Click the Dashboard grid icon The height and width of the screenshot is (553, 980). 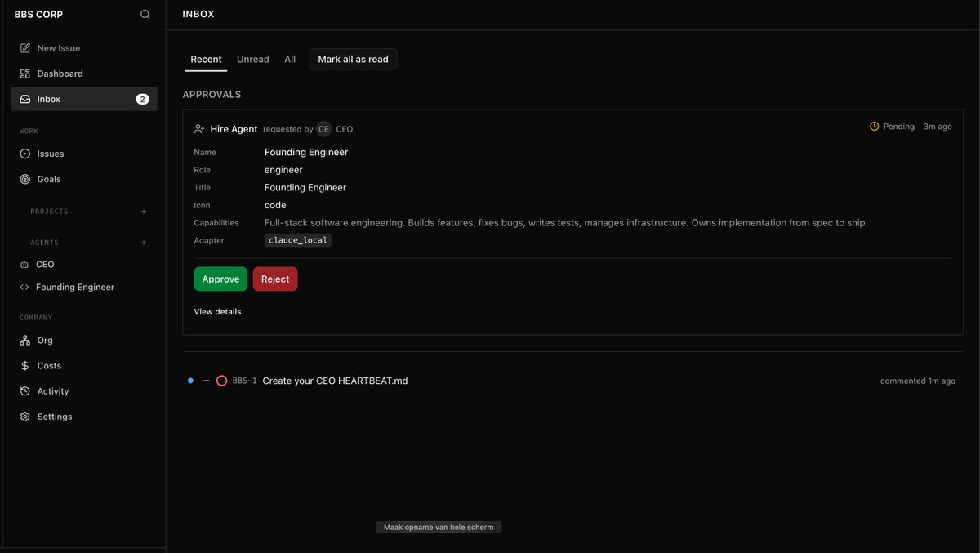coord(25,74)
